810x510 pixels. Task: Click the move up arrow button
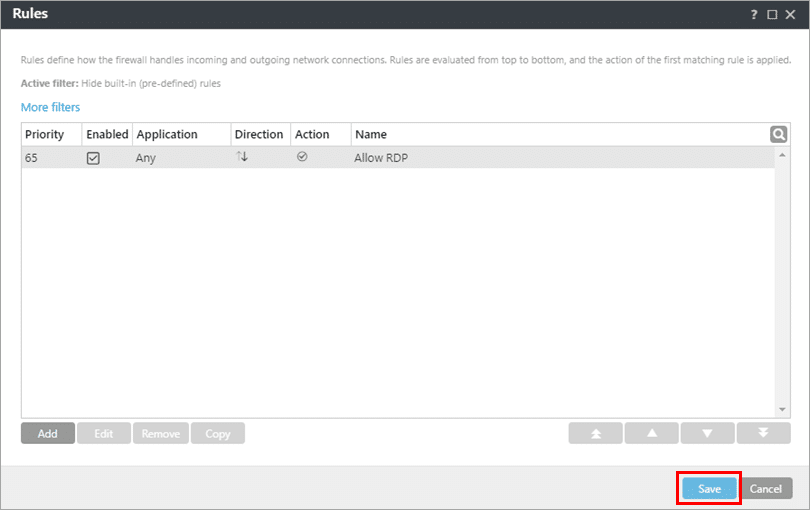point(651,434)
